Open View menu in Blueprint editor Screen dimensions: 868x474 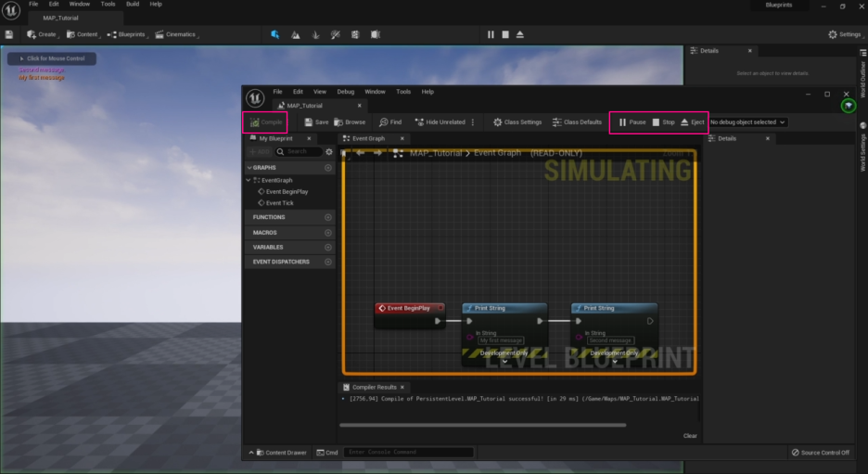coord(320,92)
